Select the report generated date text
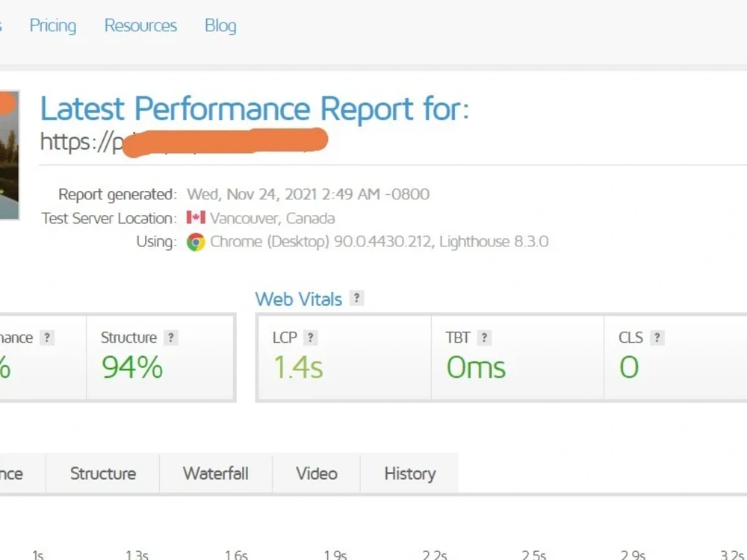Viewport: 747px width, 560px height. [x=308, y=194]
